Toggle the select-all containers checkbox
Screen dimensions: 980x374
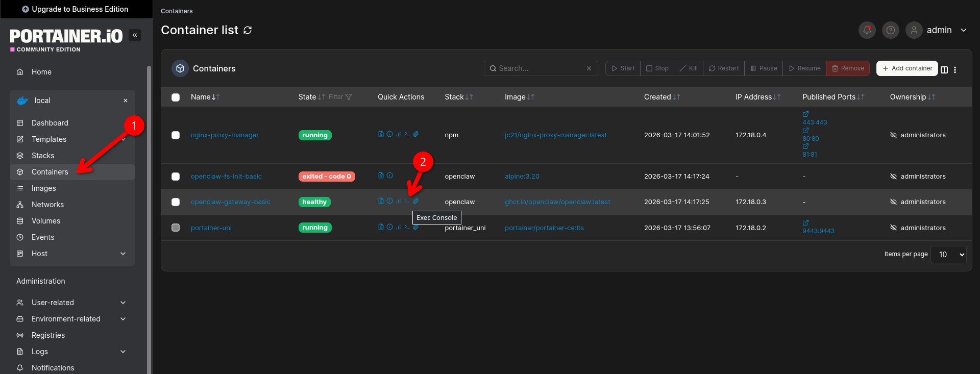coord(176,97)
